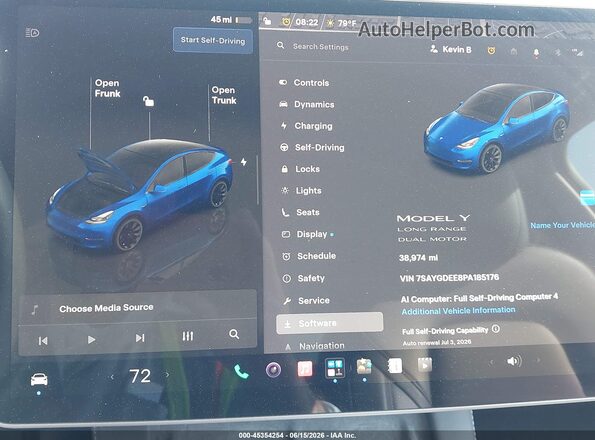This screenshot has height=440, width=595.
Task: Tap the charging bolt icon beside car
Action: 244,162
